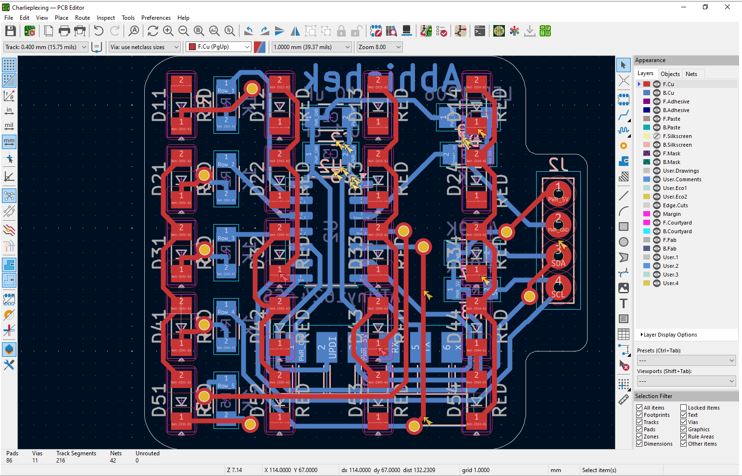Switch to the Objects tab
The height and width of the screenshot is (476, 742).
pyautogui.click(x=670, y=74)
